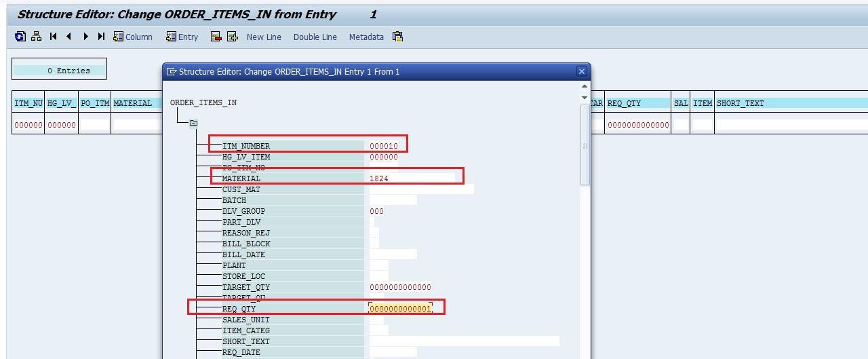This screenshot has width=868, height=359.
Task: Click the insert line icon
Action: 233,37
